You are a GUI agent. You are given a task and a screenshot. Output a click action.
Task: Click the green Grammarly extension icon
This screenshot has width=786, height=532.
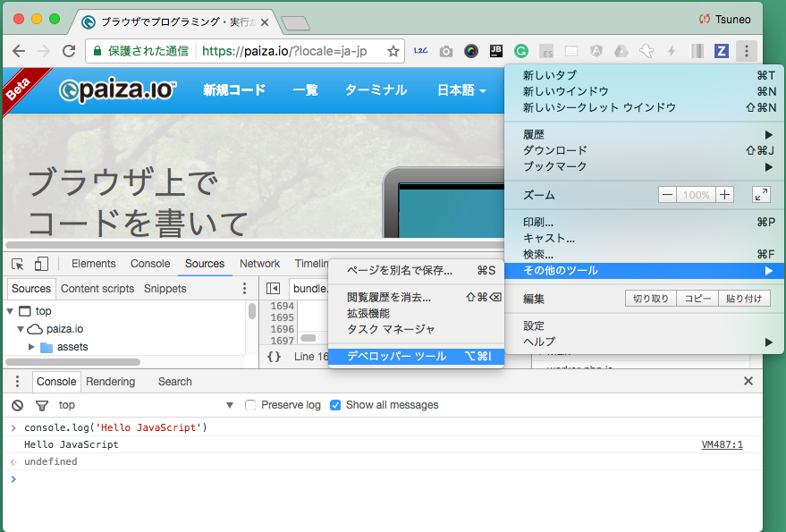click(521, 51)
